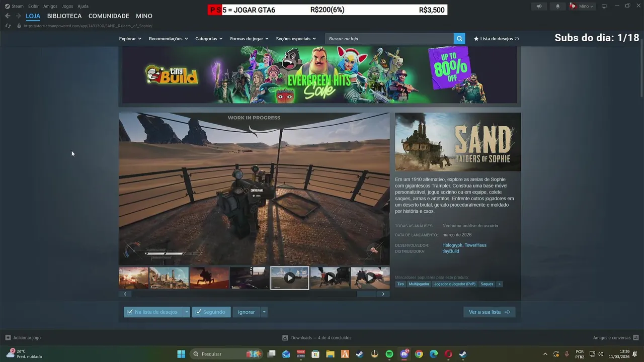
Task: Open the Recomendações dropdown menu
Action: [x=169, y=39]
